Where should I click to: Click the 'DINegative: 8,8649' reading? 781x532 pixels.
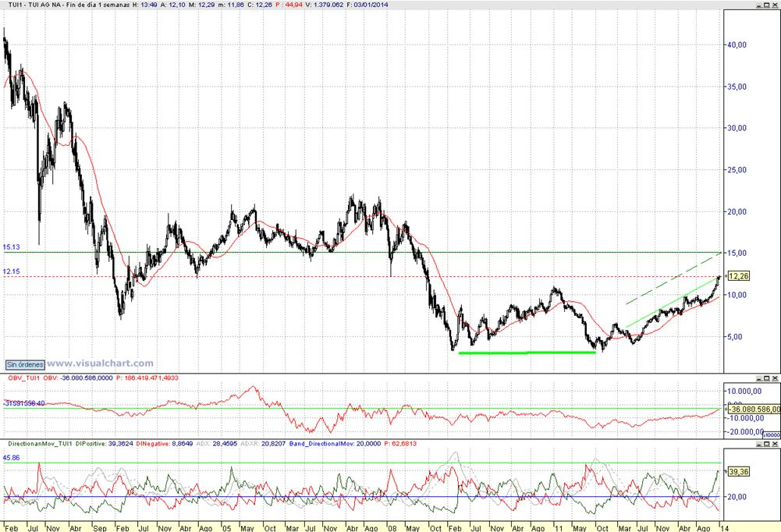click(x=165, y=443)
